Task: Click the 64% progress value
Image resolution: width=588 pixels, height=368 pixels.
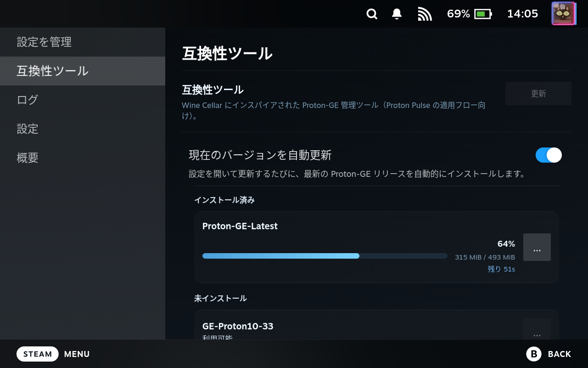Action: 506,244
